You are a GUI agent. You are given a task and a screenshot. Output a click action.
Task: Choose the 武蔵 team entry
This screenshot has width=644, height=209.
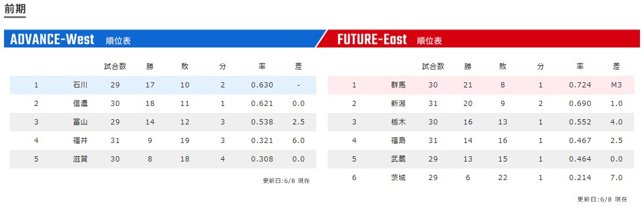398,159
